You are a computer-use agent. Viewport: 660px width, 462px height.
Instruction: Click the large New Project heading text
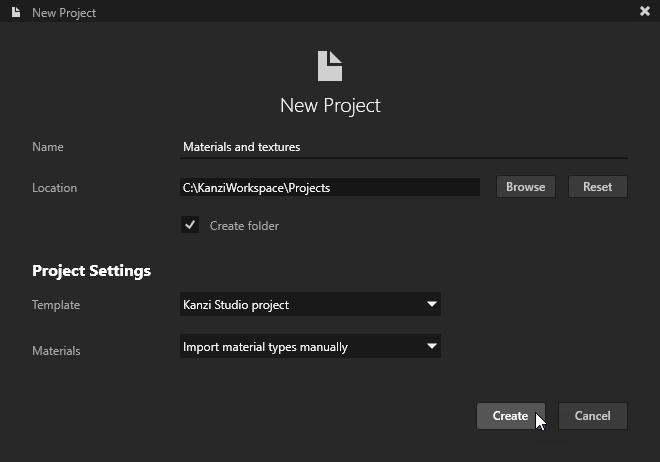330,105
